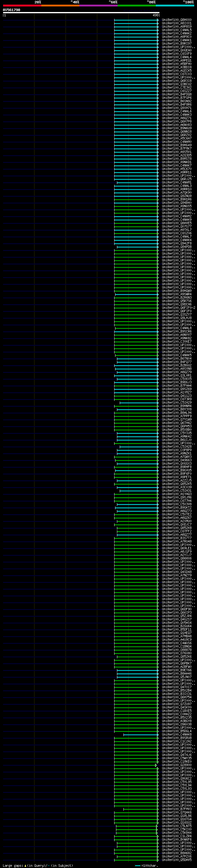The image size is (197, 868).
Task: Open hit UniRef100_Q8H0X0
Action: pyautogui.click(x=176, y=20)
